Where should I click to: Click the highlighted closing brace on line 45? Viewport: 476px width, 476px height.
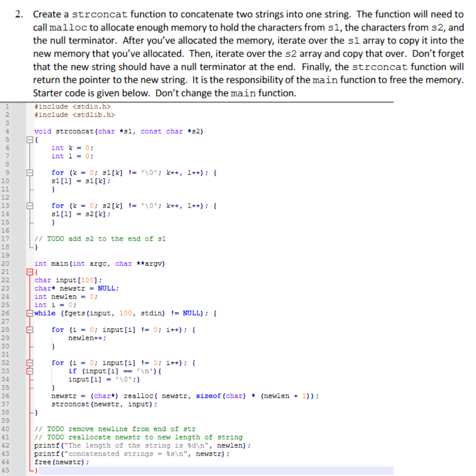37,470
